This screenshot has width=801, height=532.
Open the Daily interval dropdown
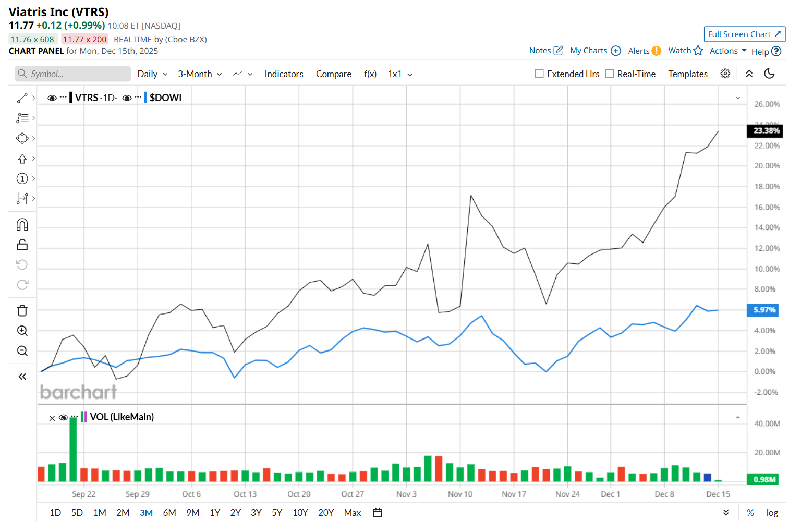click(152, 74)
